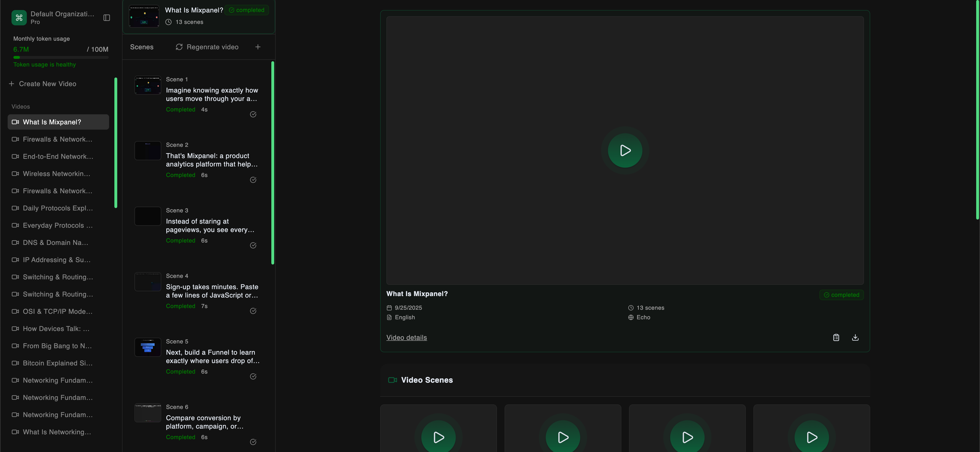Click the Scenes panel heading

[142, 47]
